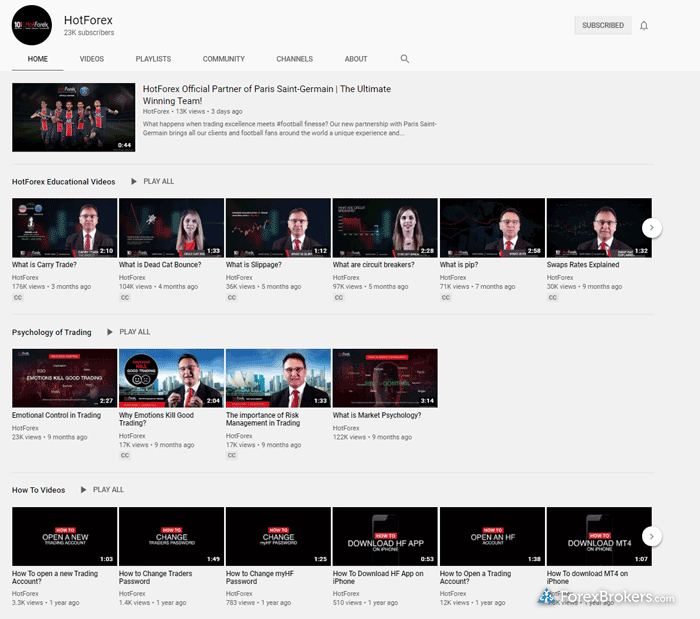This screenshot has height=619, width=700.
Task: Open the What is Dead Cat Bounce thumbnail
Action: tap(171, 228)
